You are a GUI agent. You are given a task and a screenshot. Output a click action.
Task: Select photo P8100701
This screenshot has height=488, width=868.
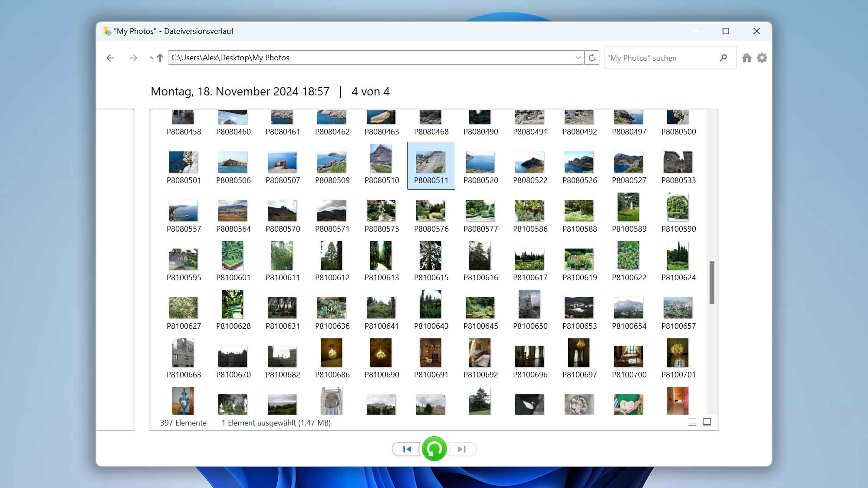pyautogui.click(x=679, y=360)
